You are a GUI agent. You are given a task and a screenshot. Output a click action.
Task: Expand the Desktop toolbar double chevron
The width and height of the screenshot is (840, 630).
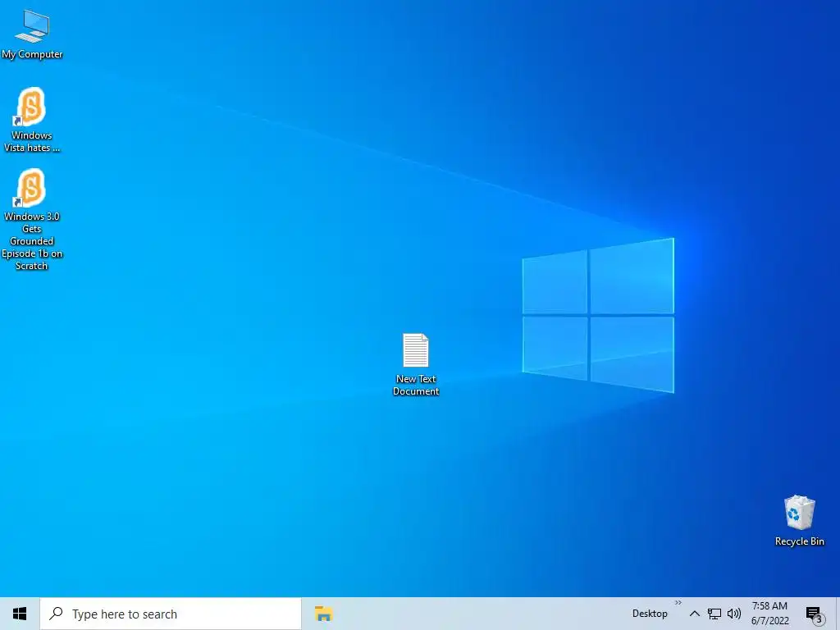pyautogui.click(x=678, y=603)
